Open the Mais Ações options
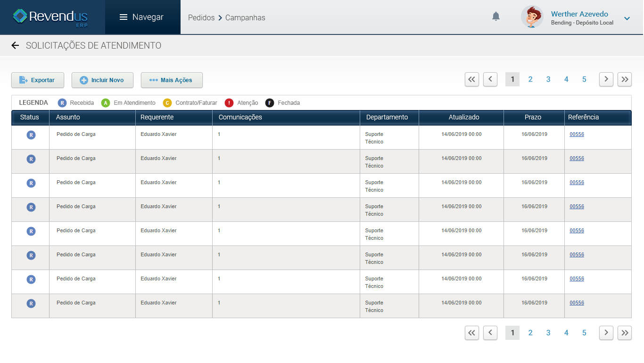 [x=172, y=80]
